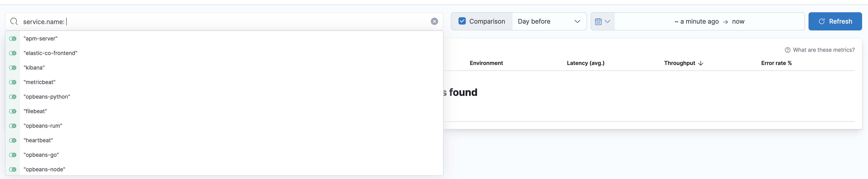
Task: Choose "opbeans-python" suggestion entry
Action: 47,97
